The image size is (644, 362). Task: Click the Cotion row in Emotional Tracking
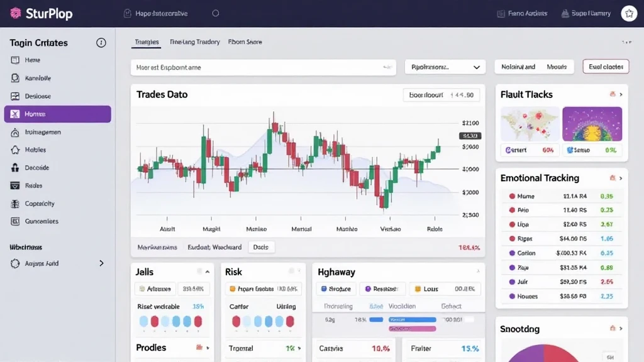562,253
